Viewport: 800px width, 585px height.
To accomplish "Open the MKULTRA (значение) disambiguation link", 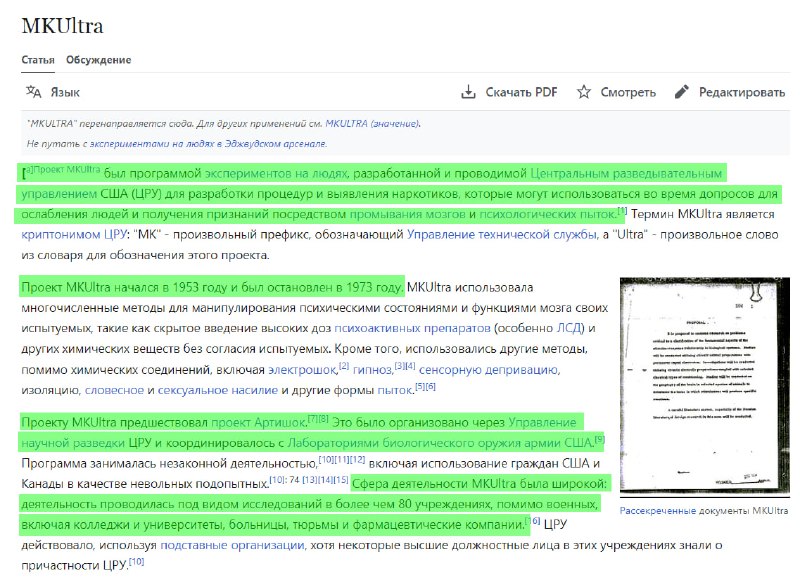I will tap(372, 123).
